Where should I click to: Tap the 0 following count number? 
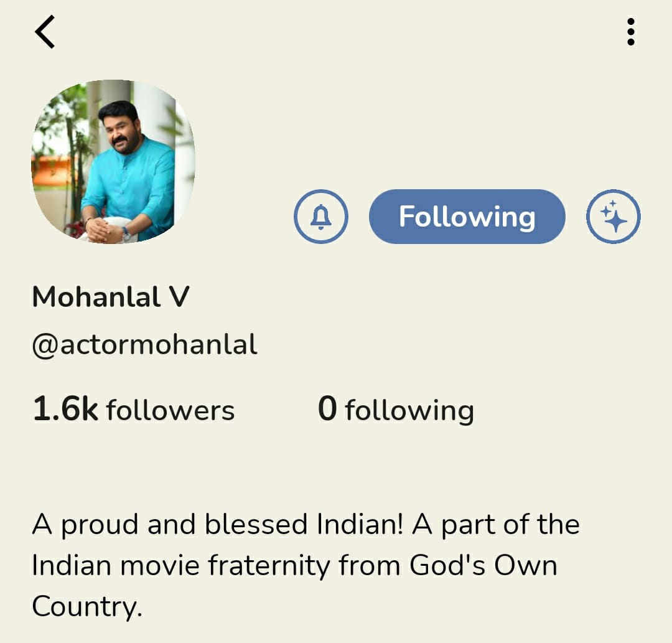click(327, 410)
